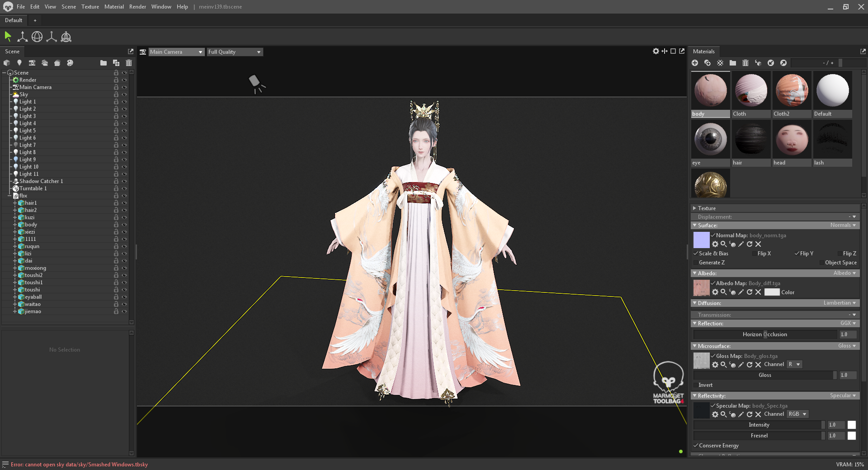The height and width of the screenshot is (470, 868).
Task: Open the Gloss Map Channel R dropdown
Action: click(795, 364)
